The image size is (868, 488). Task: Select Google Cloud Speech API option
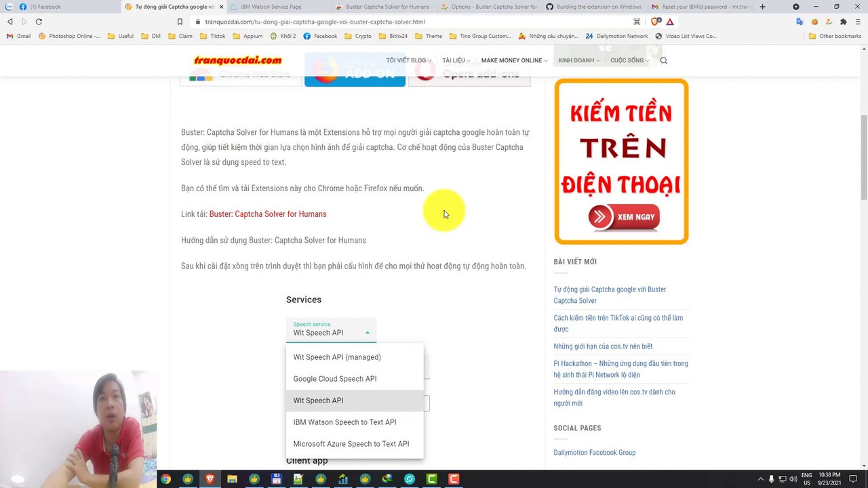[355, 379]
